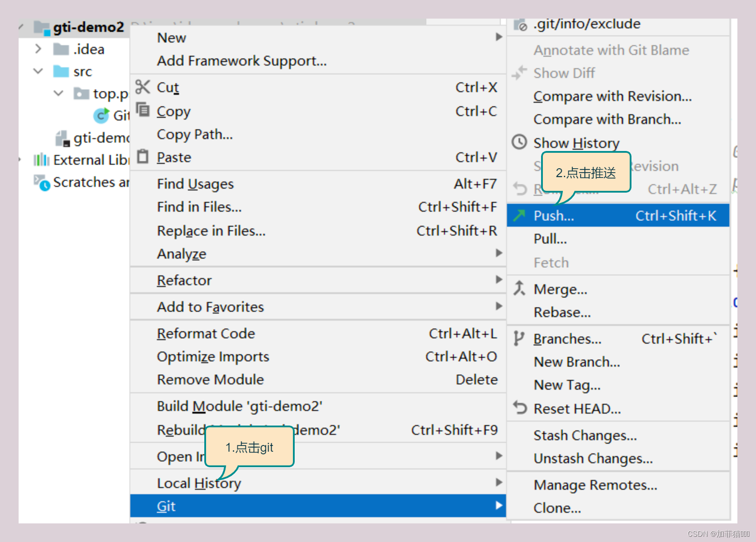Click the scissors Cut icon

pos(143,87)
